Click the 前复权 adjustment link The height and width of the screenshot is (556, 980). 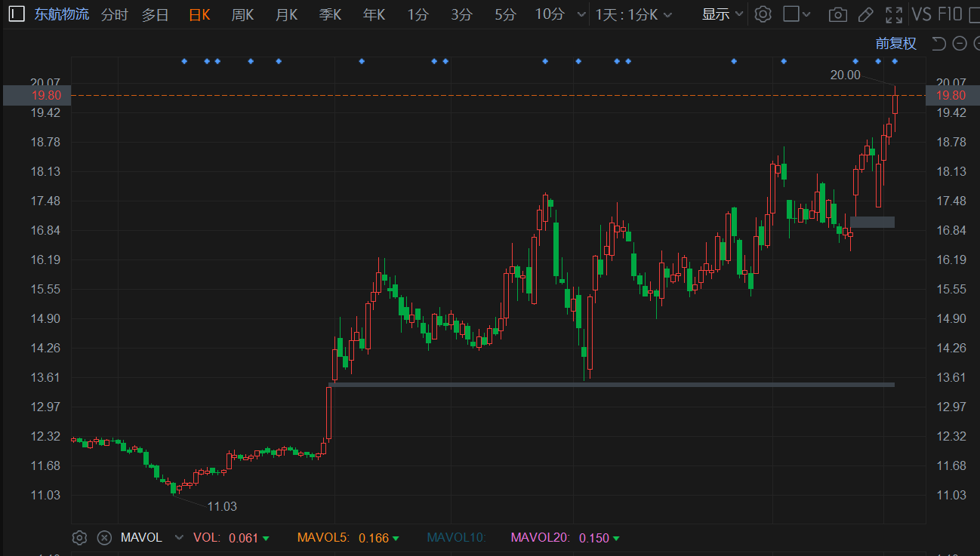click(895, 44)
